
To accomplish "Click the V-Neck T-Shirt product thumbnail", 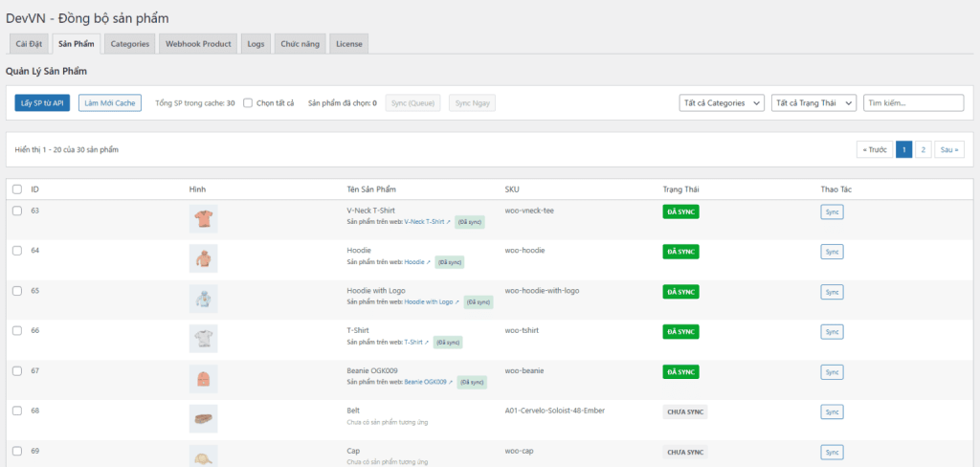I will coord(203,218).
